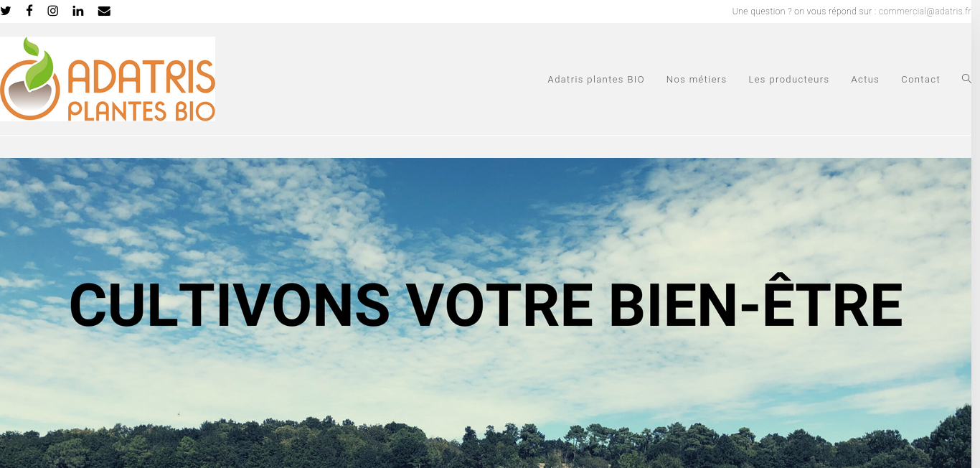Open the search magnifier icon

click(966, 79)
